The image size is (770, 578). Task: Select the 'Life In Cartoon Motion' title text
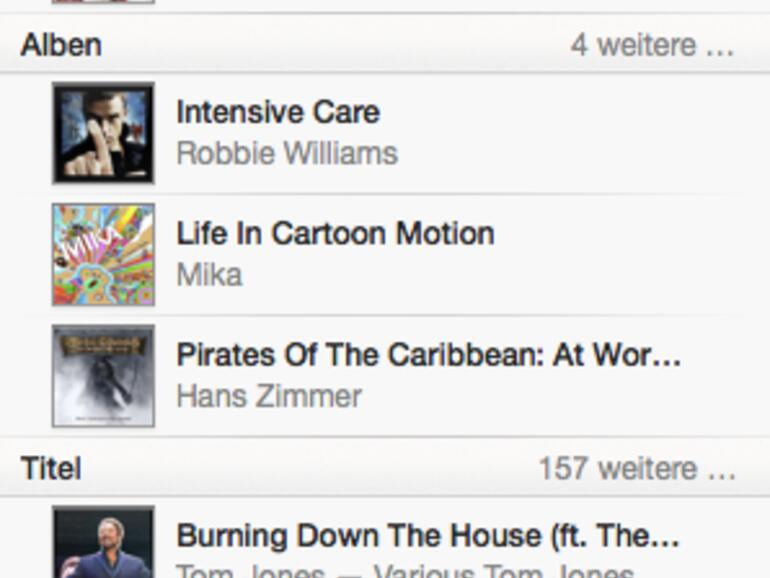pyautogui.click(x=335, y=233)
